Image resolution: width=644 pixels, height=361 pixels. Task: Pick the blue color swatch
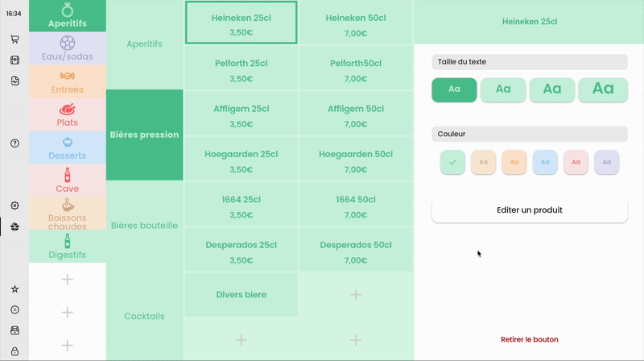tap(545, 162)
